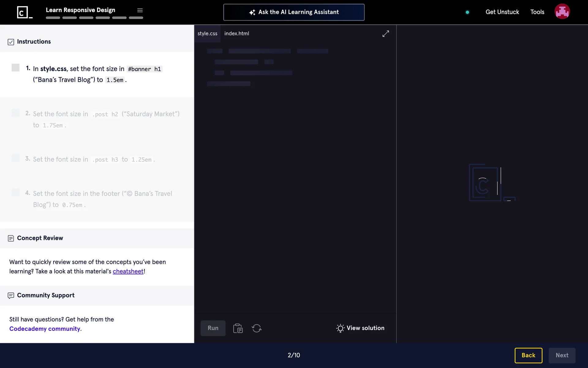Click the Community Support chat icon
This screenshot has width=588, height=368.
pos(11,296)
